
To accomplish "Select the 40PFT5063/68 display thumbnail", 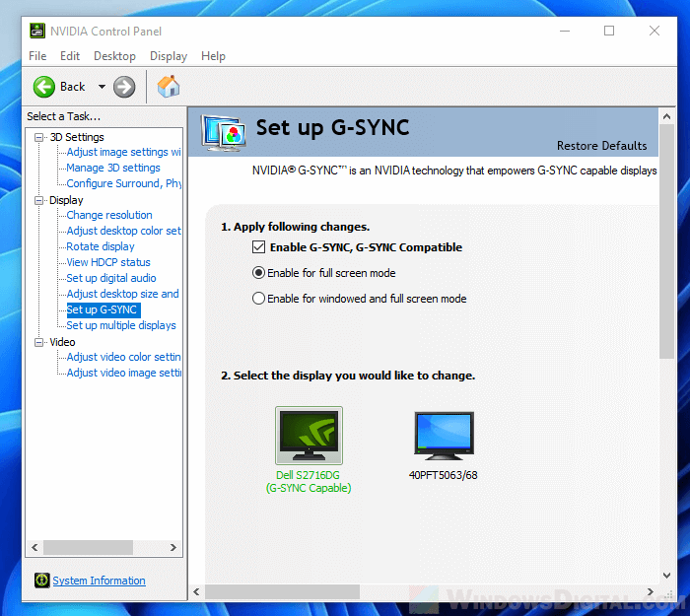I will click(x=444, y=436).
